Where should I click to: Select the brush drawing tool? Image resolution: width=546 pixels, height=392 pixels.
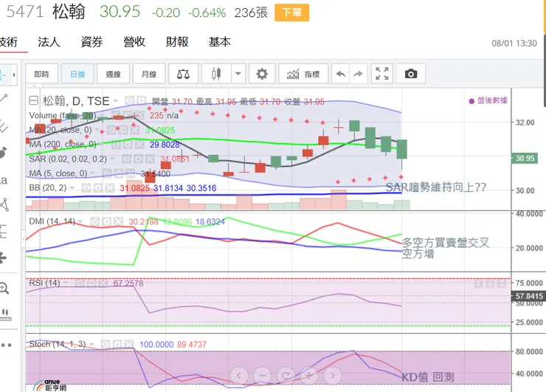4,153
